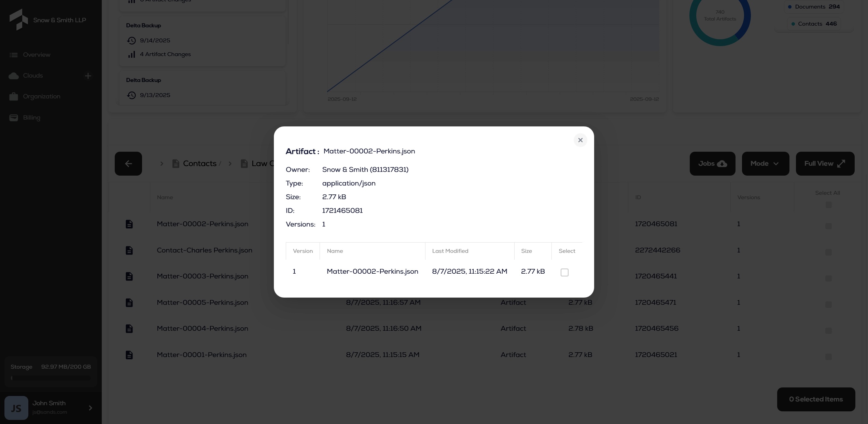Click the Organization briefcase icon

[14, 97]
